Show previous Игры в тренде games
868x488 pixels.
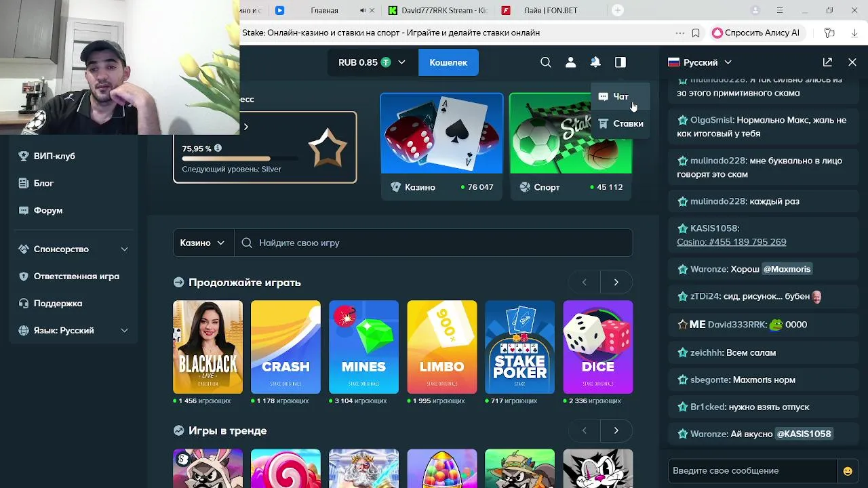(585, 430)
